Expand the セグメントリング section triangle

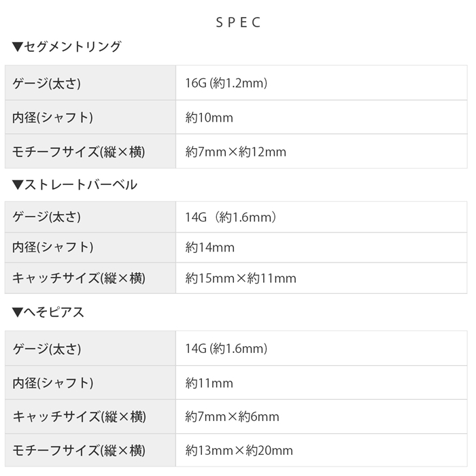17,47
